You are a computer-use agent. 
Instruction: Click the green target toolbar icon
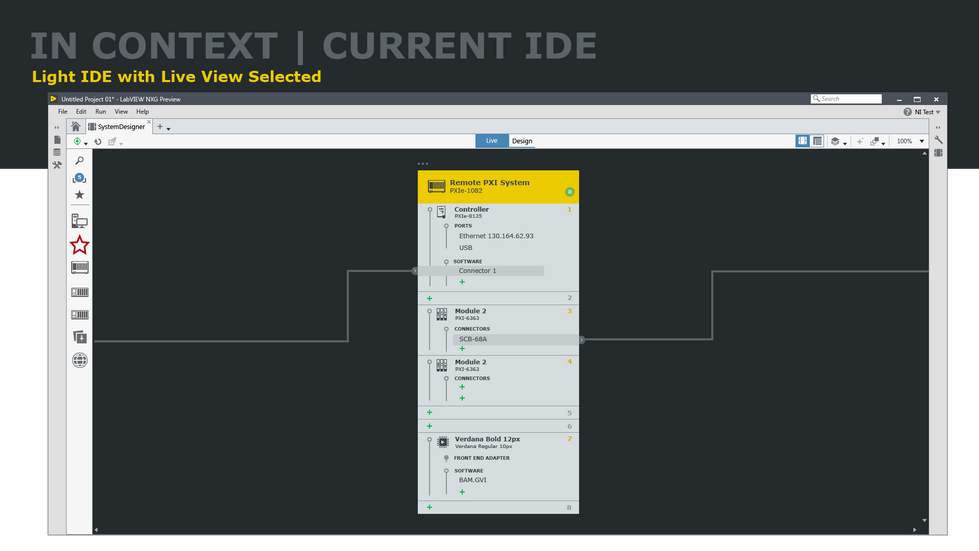click(77, 142)
